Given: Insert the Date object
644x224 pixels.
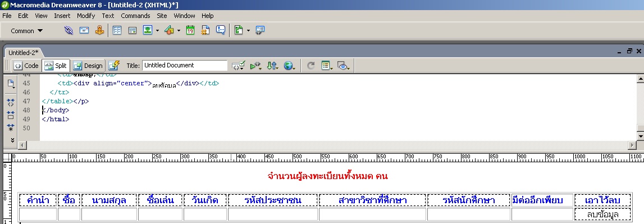Looking at the screenshot, I should pyautogui.click(x=190, y=30).
